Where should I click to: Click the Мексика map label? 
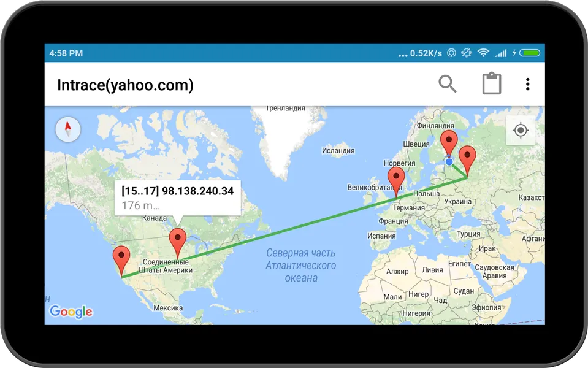(x=168, y=308)
